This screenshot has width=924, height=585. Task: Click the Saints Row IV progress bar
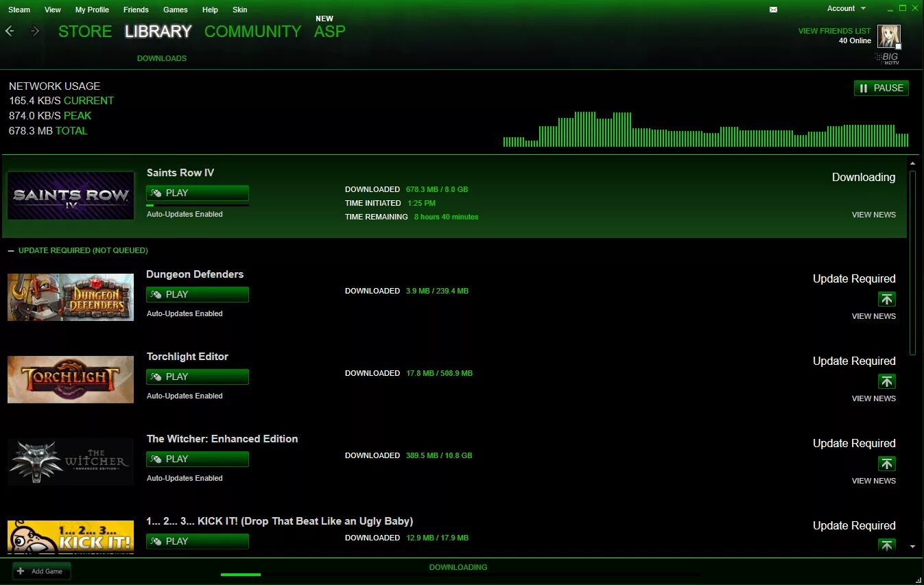point(198,204)
